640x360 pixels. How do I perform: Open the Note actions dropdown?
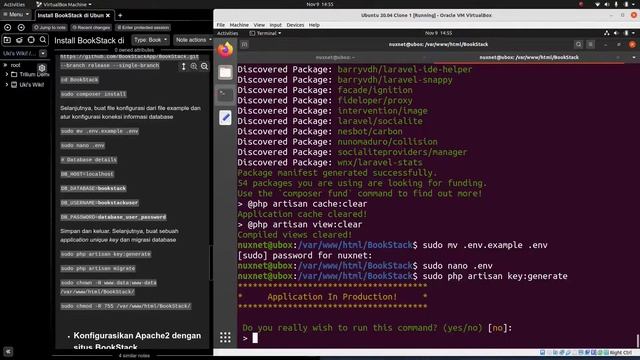pyautogui.click(x=193, y=40)
